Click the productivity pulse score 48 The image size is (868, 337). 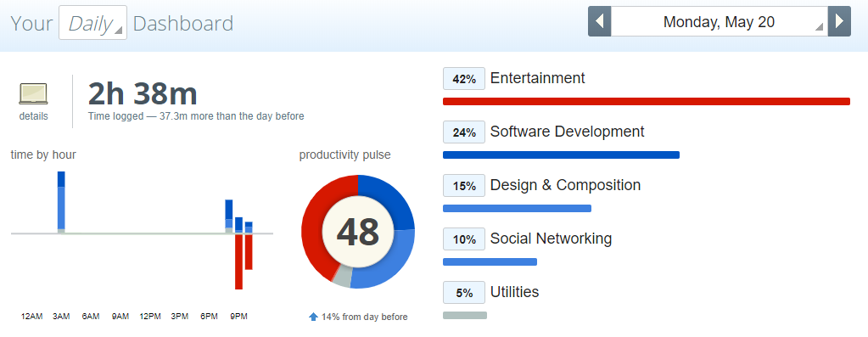click(x=357, y=232)
